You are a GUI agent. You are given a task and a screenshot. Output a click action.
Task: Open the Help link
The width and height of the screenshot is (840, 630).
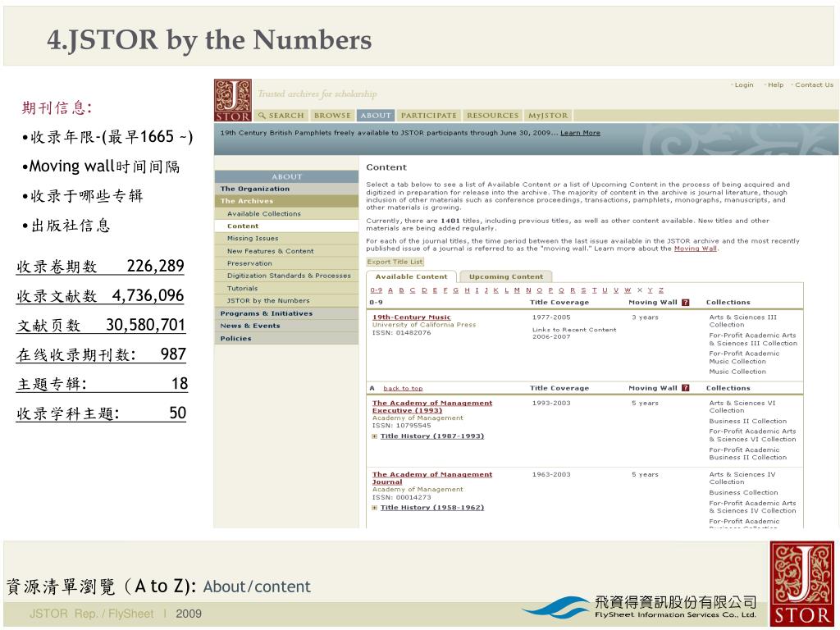(775, 85)
